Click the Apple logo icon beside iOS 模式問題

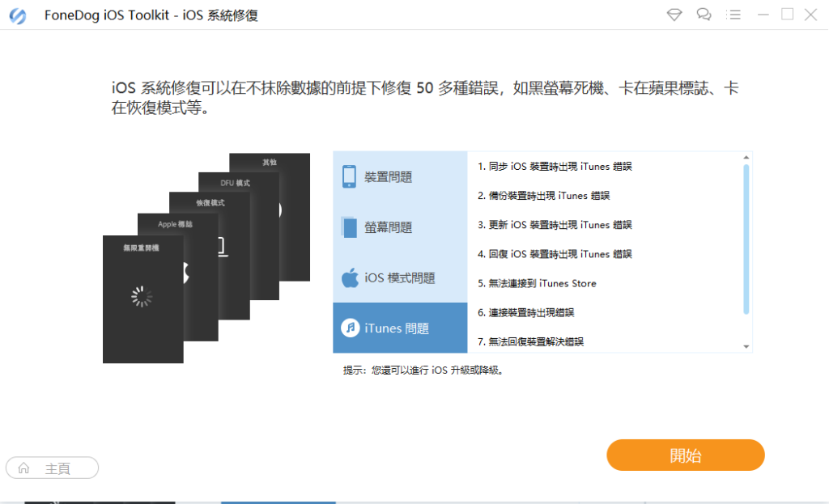coord(350,277)
